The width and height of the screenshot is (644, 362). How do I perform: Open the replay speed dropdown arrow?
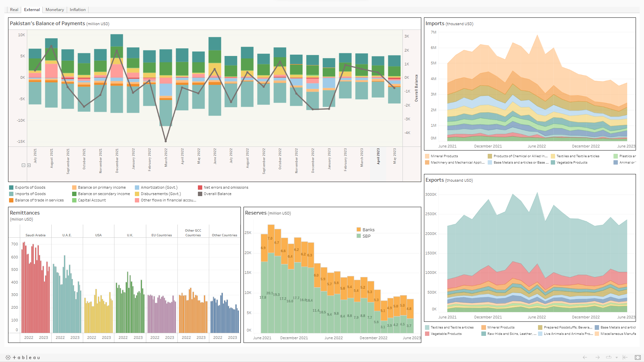616,358
